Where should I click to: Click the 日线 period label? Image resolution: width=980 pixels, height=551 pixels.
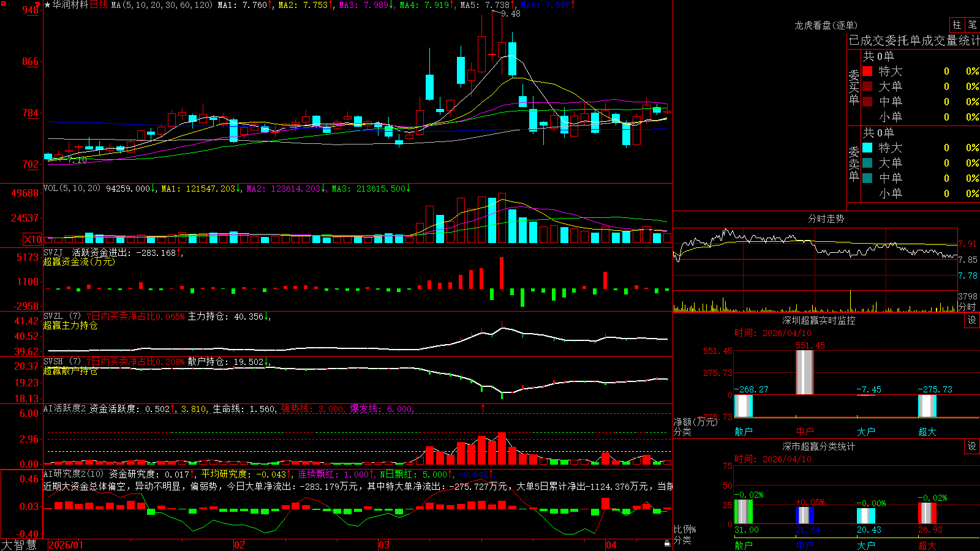(x=99, y=5)
